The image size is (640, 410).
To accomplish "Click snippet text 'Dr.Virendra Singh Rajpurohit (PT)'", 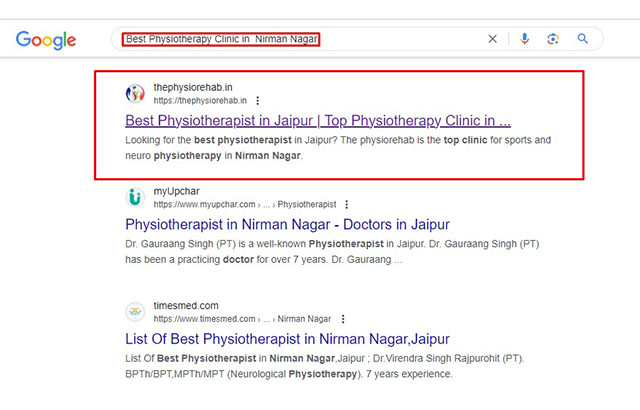I will [x=448, y=359].
